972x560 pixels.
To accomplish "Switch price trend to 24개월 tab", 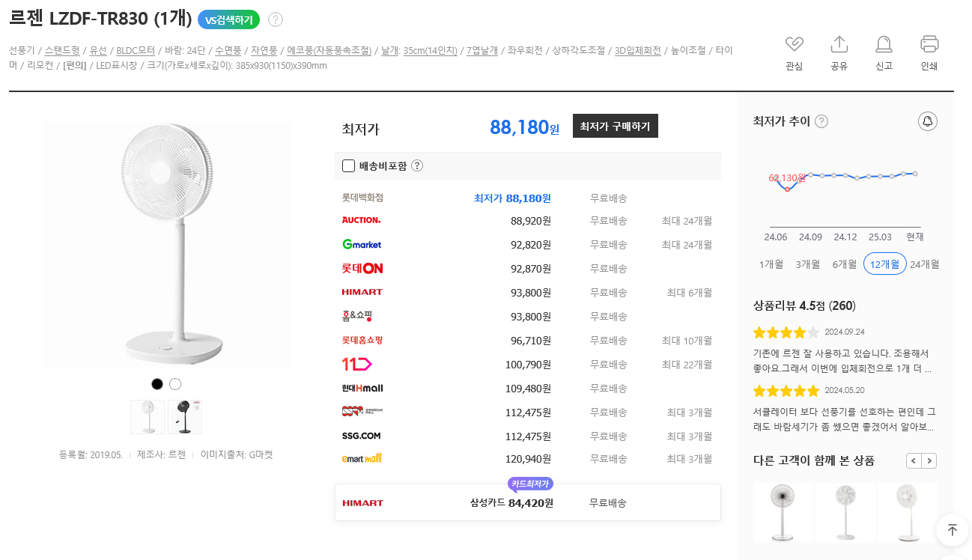I will coord(924,264).
